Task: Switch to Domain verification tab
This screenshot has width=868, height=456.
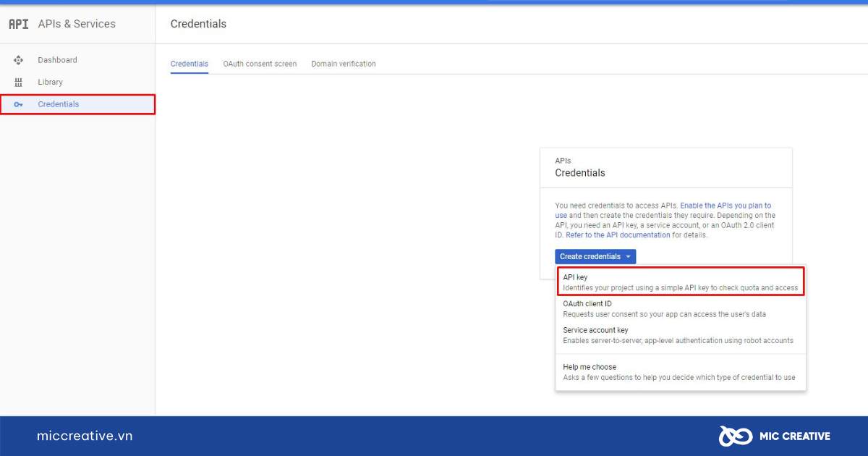Action: click(344, 64)
